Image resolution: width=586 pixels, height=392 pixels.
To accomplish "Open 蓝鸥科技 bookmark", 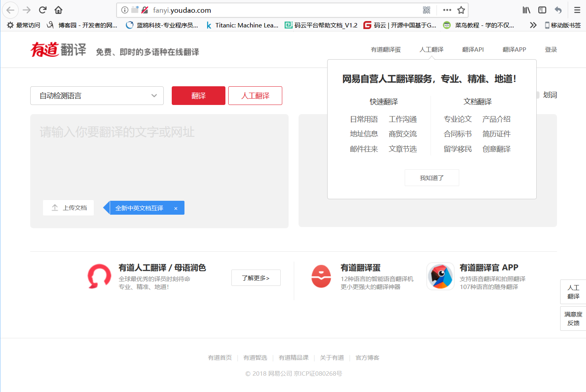I will click(x=162, y=25).
